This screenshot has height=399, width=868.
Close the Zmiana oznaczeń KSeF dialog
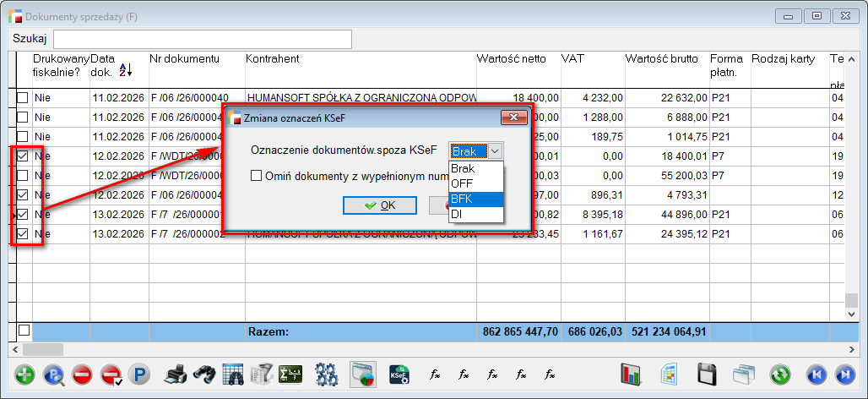pos(513,118)
